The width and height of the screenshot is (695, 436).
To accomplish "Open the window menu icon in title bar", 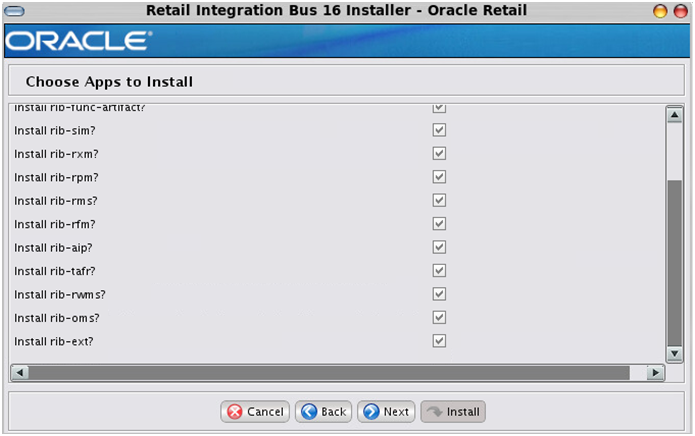I will (14, 11).
